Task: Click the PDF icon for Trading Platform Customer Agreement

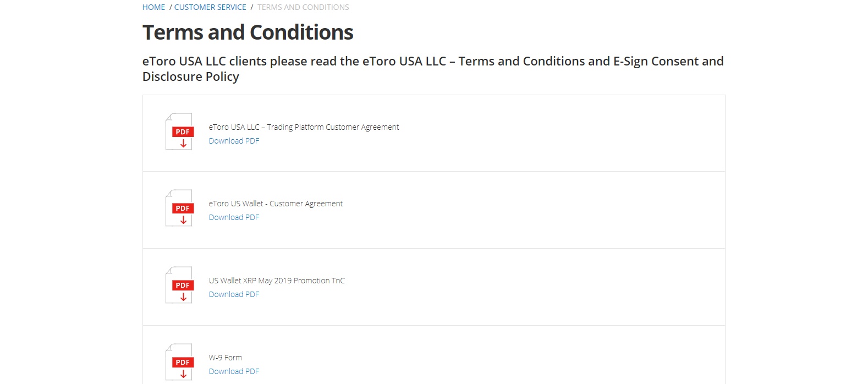Action: (179, 131)
